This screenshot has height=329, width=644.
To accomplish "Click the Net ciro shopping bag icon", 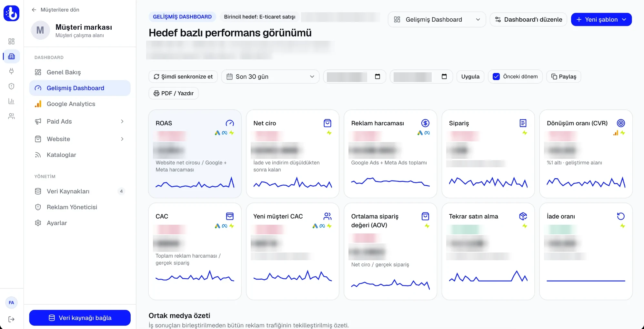I will coord(327,123).
